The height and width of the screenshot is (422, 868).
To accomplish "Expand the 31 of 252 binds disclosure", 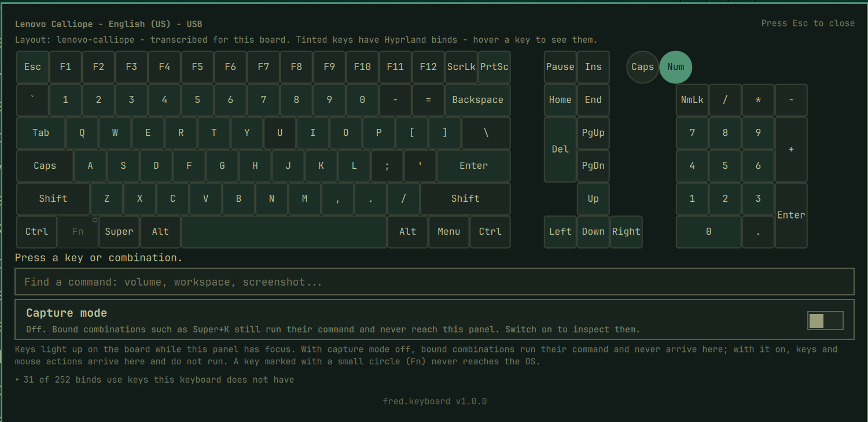I will (x=155, y=380).
